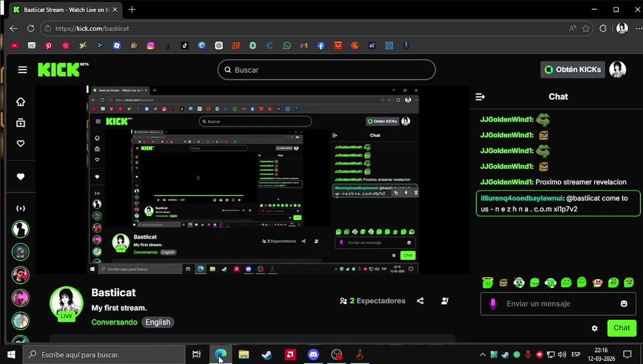Click illlurenq4ooedbaylawnui username in chat
The width and height of the screenshot is (643, 364).
tap(522, 198)
